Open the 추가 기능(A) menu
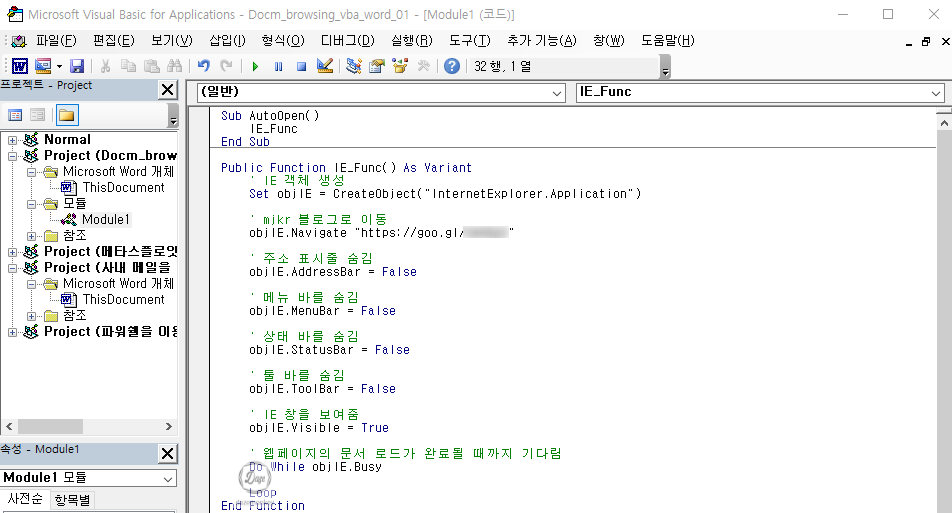 pyautogui.click(x=542, y=41)
